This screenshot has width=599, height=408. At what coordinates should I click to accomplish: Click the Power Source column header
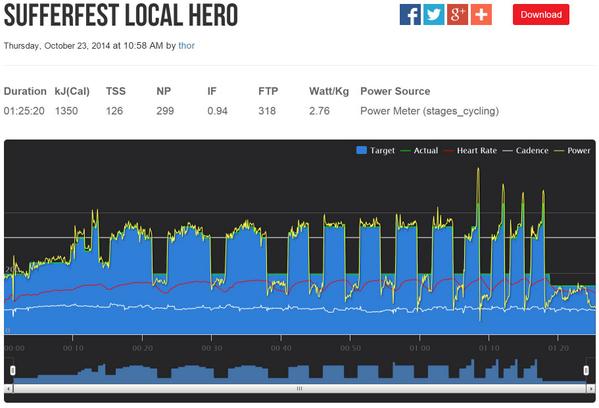click(x=395, y=91)
